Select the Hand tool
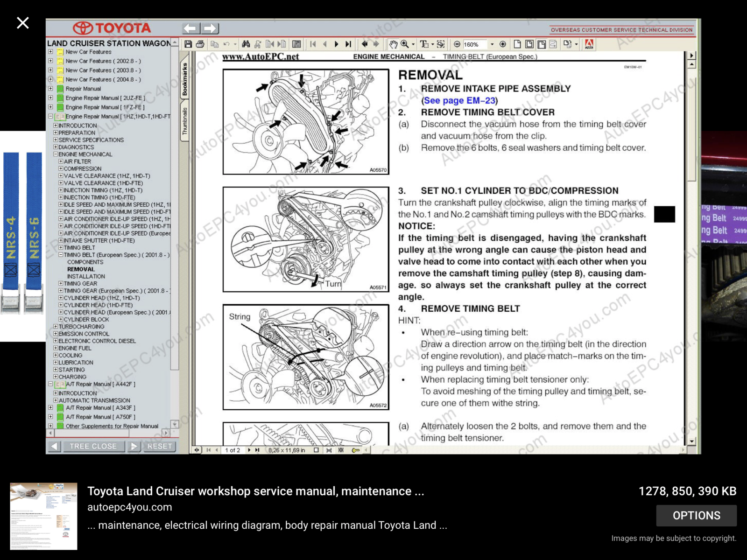747x560 pixels. [x=393, y=44]
